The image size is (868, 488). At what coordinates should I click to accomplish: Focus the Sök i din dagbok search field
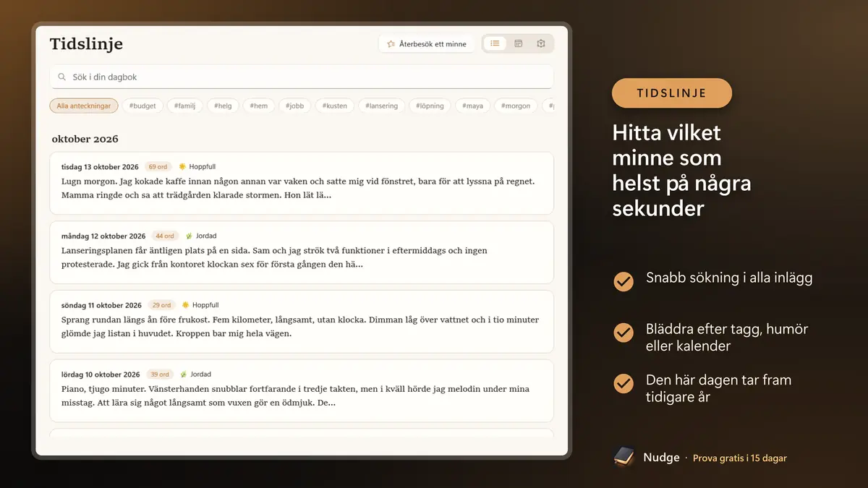(x=302, y=77)
